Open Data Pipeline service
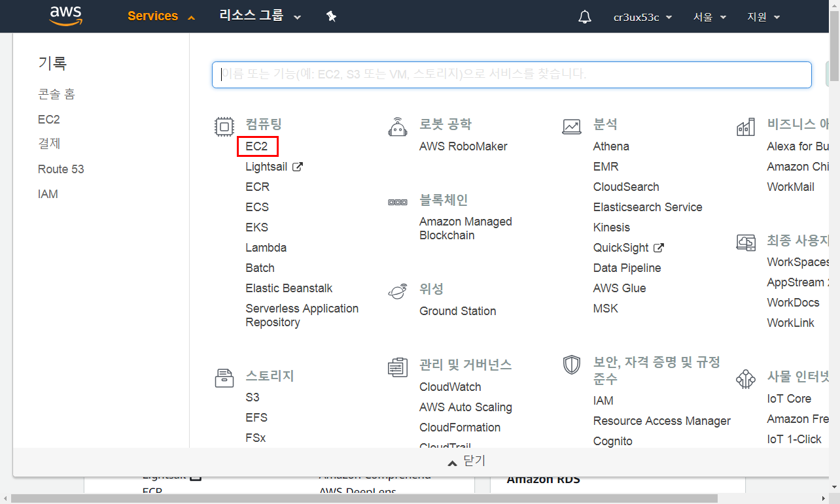 [x=627, y=268]
